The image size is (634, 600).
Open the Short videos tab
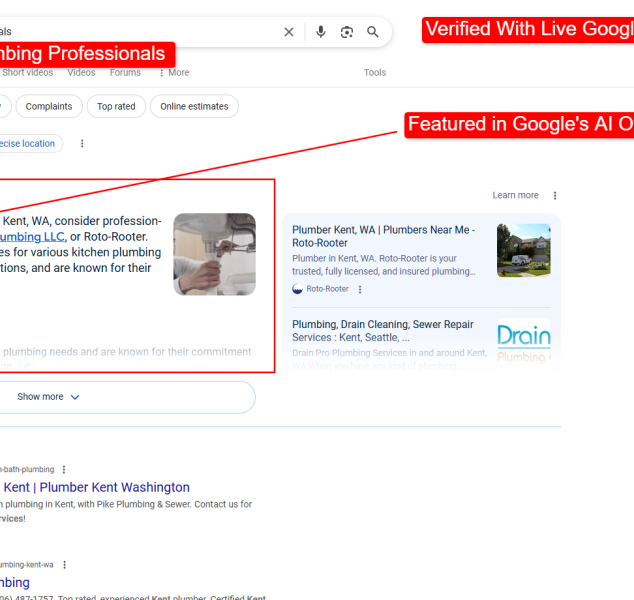(27, 72)
